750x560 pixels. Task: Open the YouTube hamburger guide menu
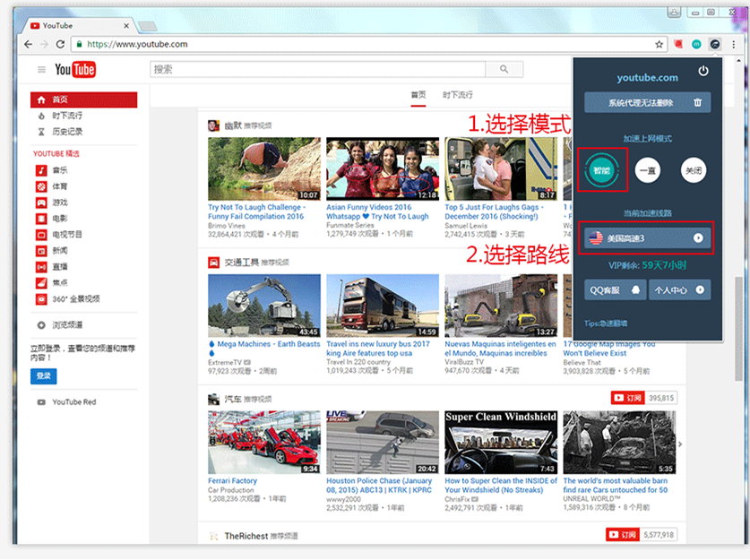click(41, 70)
